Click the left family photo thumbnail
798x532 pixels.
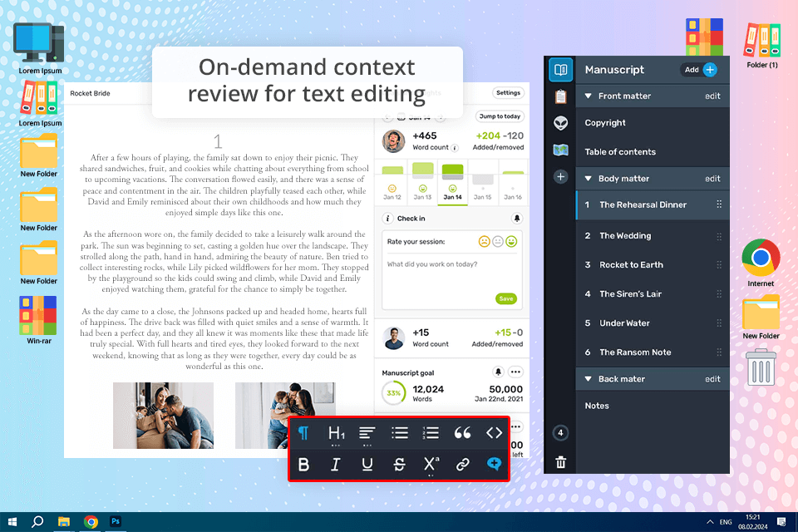pos(164,416)
